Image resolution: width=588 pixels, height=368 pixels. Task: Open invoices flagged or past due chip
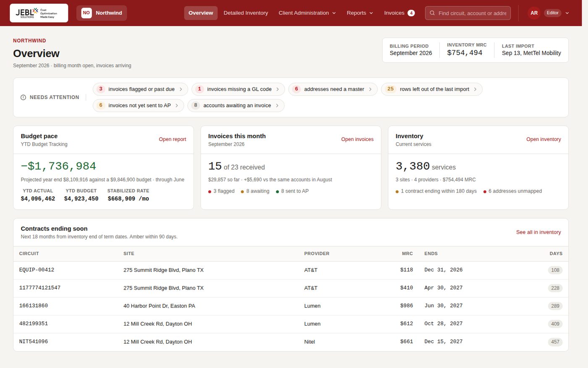[x=140, y=89]
